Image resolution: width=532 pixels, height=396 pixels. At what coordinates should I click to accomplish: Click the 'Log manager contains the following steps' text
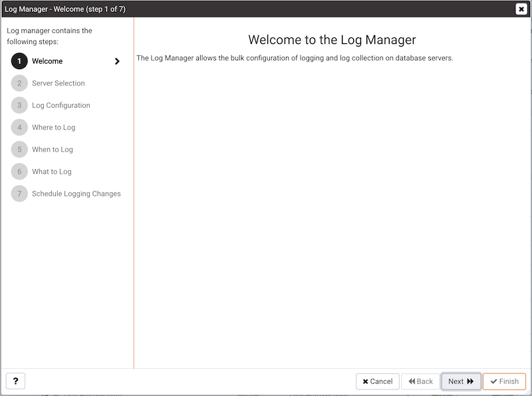[49, 36]
